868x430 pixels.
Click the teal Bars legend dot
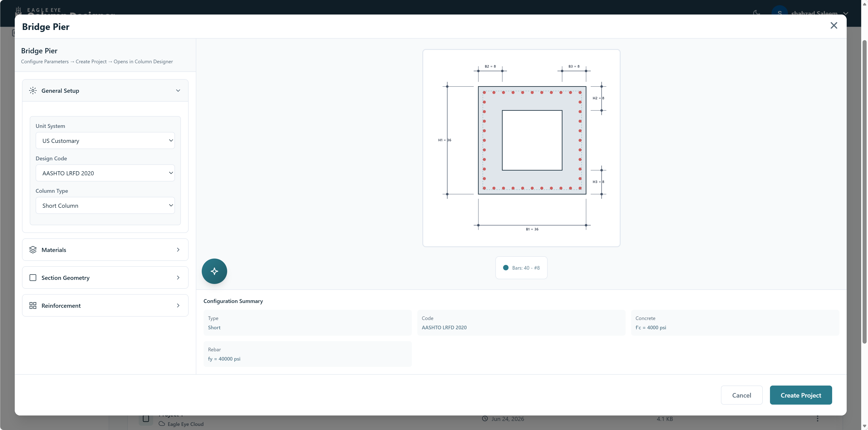[506, 268]
